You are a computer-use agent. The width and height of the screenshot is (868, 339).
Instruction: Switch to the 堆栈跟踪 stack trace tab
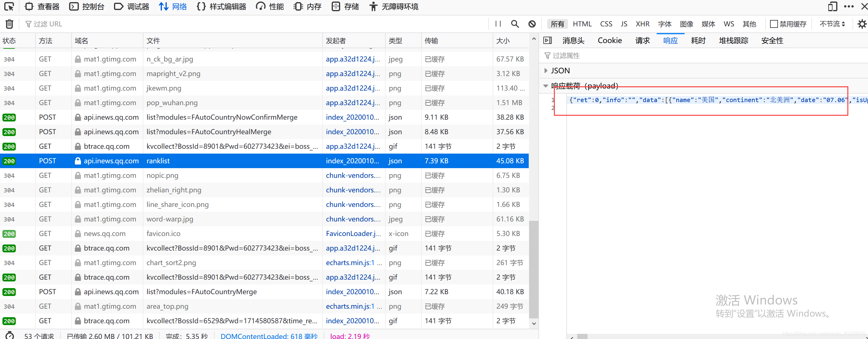pyautogui.click(x=733, y=40)
